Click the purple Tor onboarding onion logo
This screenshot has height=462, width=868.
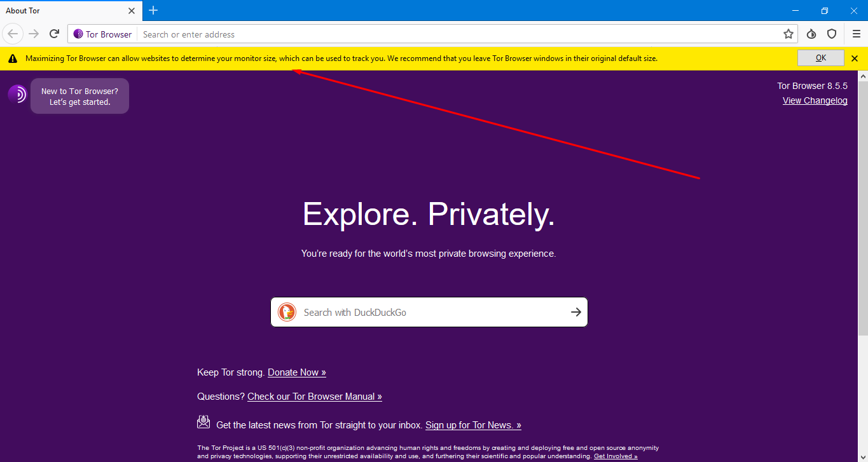click(x=17, y=95)
